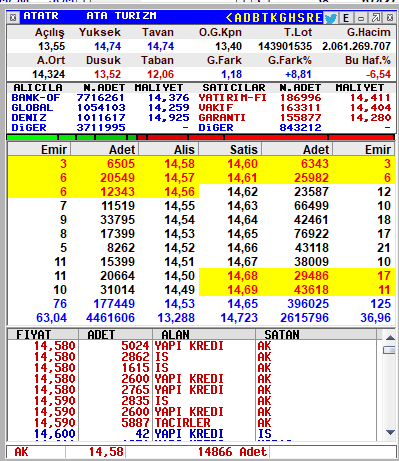
Task: Click 14866 Adet in status bar
Action: point(232,452)
